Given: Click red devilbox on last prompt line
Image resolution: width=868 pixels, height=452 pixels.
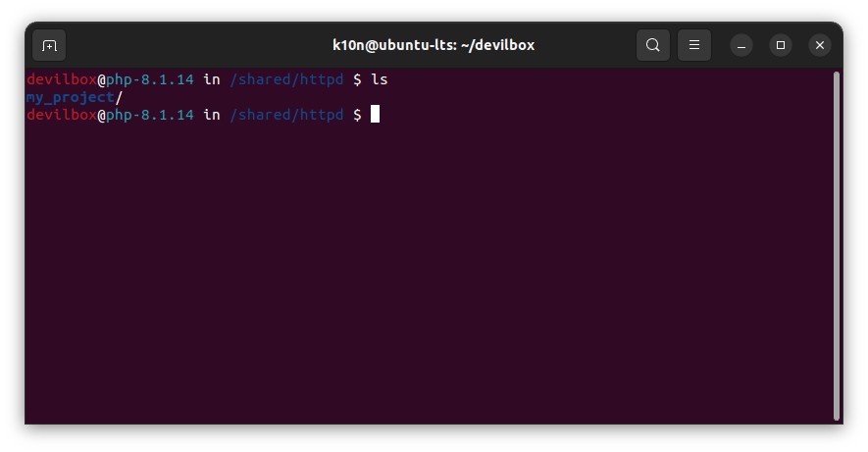Looking at the screenshot, I should [61, 115].
